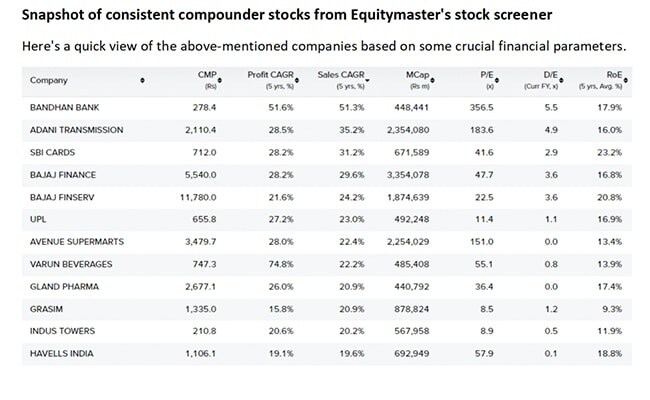Viewport: 650px width, 400px height.
Task: Click the UPL company name
Action: point(39,219)
